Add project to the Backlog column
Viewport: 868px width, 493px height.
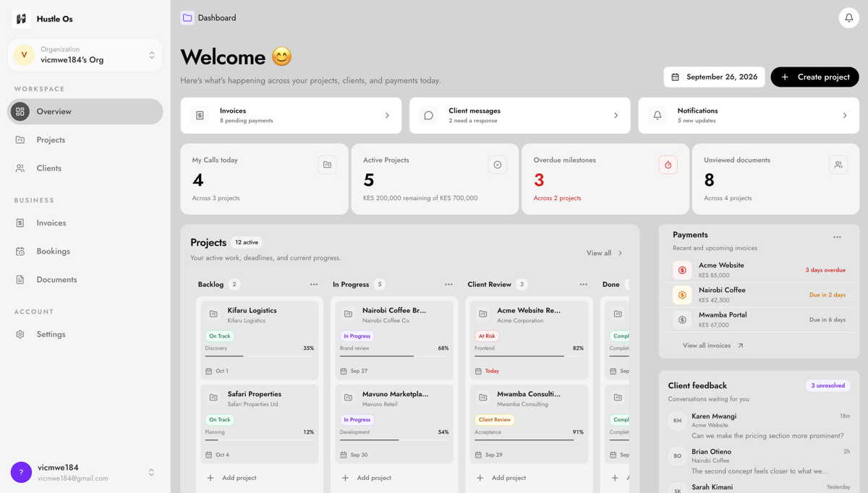(231, 478)
